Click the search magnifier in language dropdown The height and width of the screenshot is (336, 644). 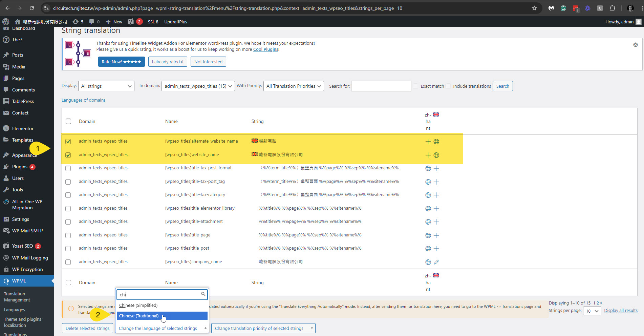click(x=203, y=294)
